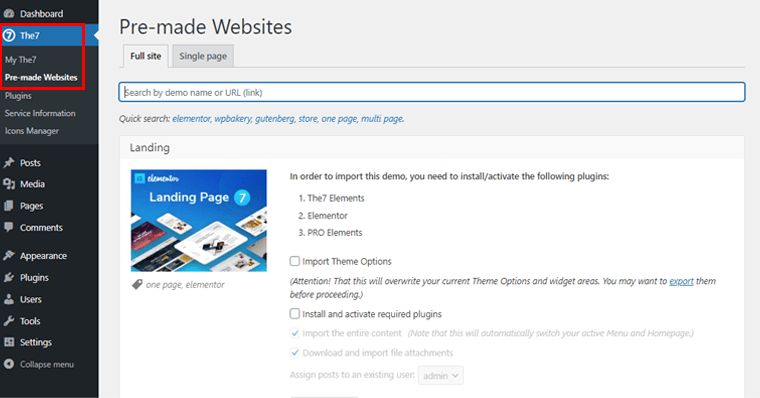Click the PRO Elements plugin text
Image resolution: width=760 pixels, height=398 pixels.
(334, 233)
